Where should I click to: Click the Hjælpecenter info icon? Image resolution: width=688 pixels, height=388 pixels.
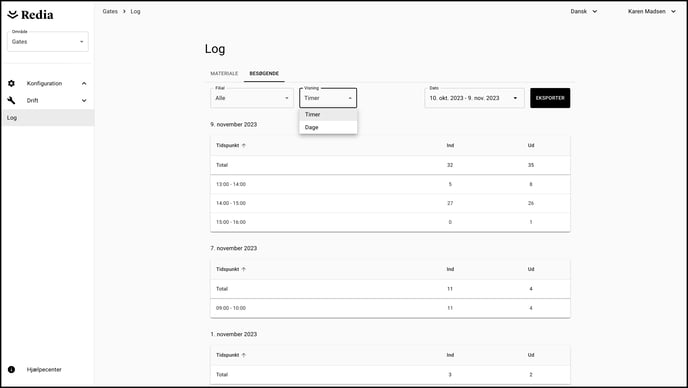(11, 370)
